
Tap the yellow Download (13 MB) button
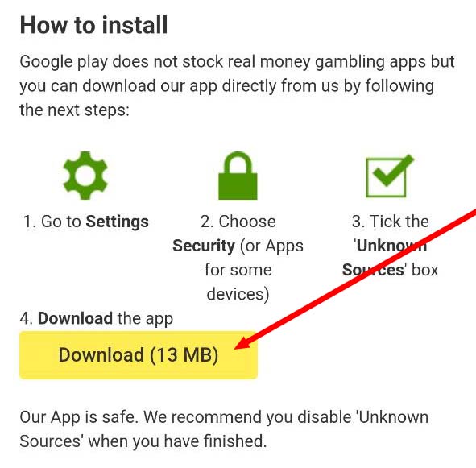[139, 355]
